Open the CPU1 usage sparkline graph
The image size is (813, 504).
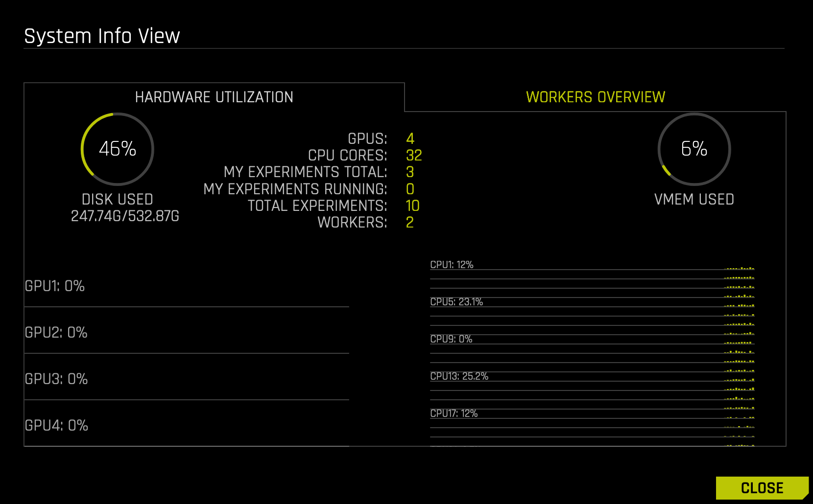click(x=452, y=265)
